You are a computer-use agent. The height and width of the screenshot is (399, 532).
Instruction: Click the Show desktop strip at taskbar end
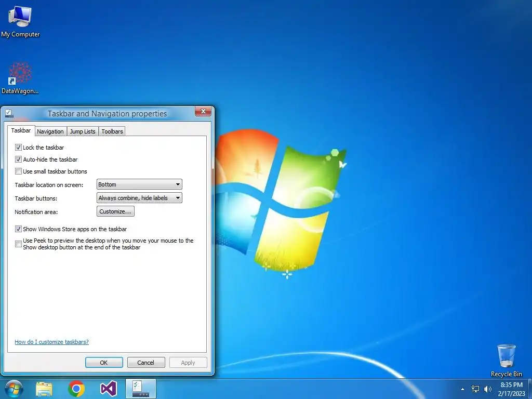[529, 389]
